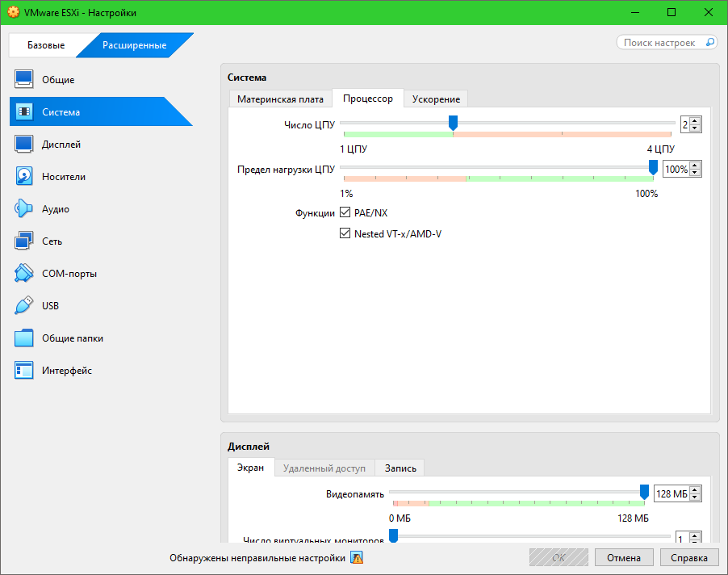Switch to Материнская плата tab
Viewport: 728px width, 575px height.
279,99
